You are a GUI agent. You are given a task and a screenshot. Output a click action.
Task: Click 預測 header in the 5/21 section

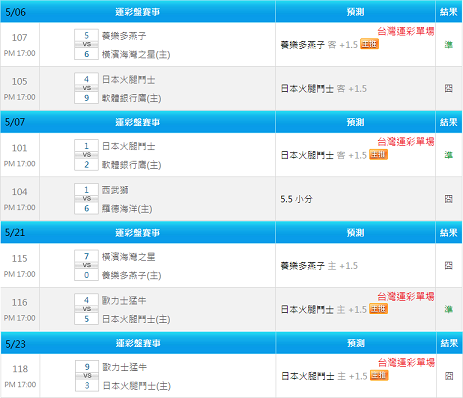(x=355, y=232)
